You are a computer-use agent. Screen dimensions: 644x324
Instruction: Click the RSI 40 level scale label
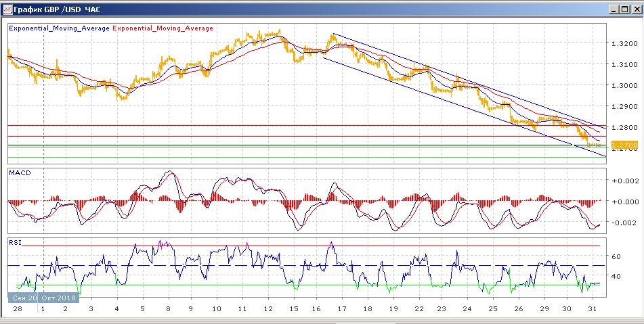pos(616,276)
